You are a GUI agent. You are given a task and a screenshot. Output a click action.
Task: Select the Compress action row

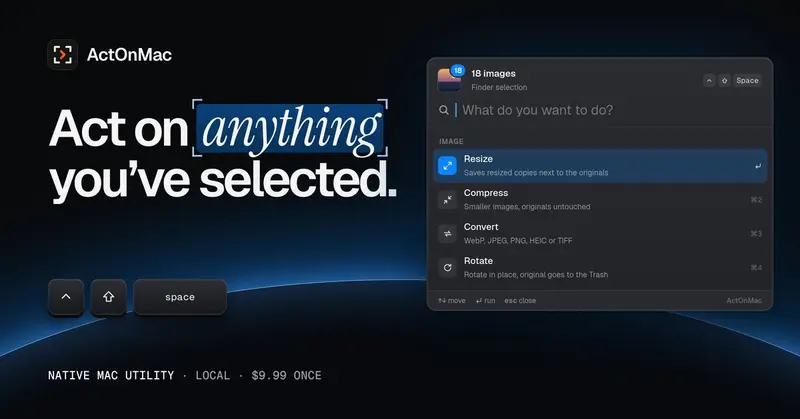600,200
